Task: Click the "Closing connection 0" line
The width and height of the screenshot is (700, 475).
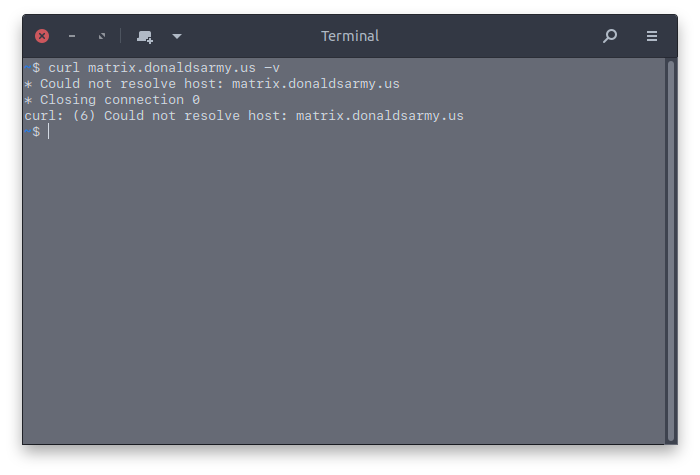Action: coord(112,100)
